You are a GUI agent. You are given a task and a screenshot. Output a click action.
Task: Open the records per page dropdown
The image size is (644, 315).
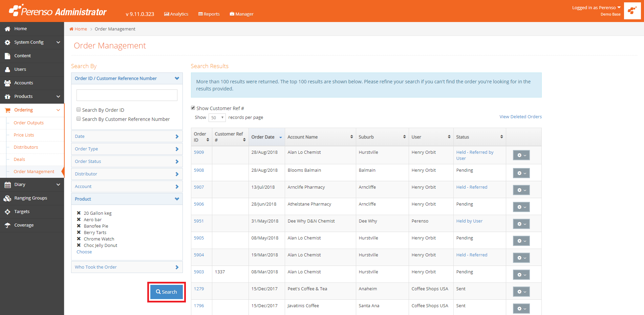coord(217,118)
